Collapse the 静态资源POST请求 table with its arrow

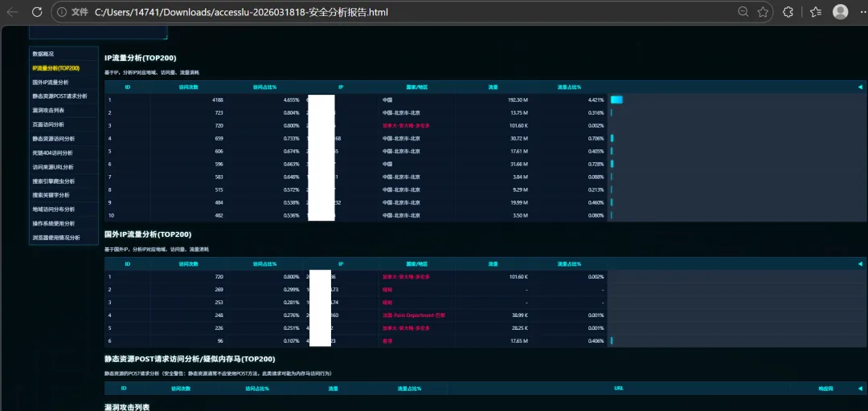coord(860,389)
